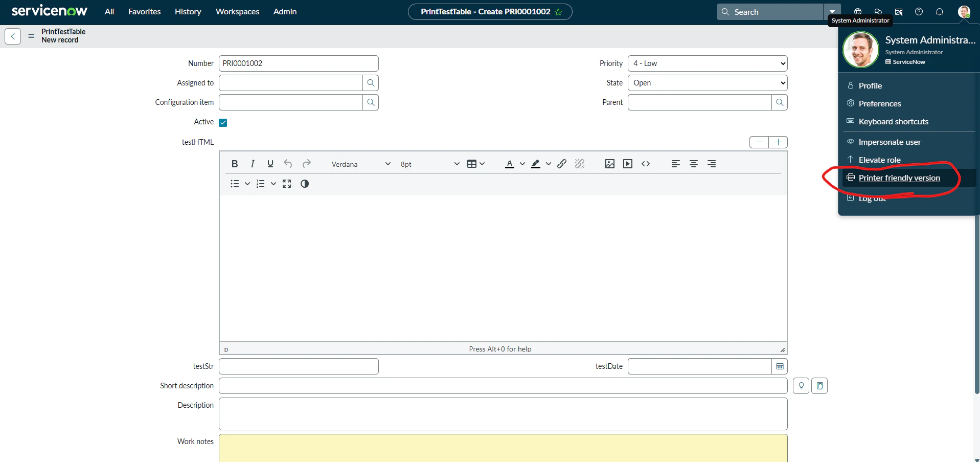The height and width of the screenshot is (462, 980).
Task: Click the Assigned to lookup magnifier
Action: 371,83
